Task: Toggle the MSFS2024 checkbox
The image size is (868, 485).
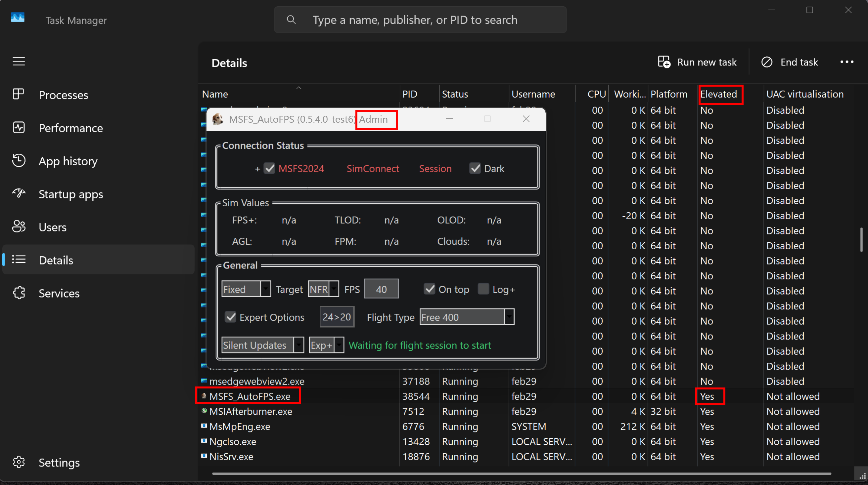Action: click(269, 168)
